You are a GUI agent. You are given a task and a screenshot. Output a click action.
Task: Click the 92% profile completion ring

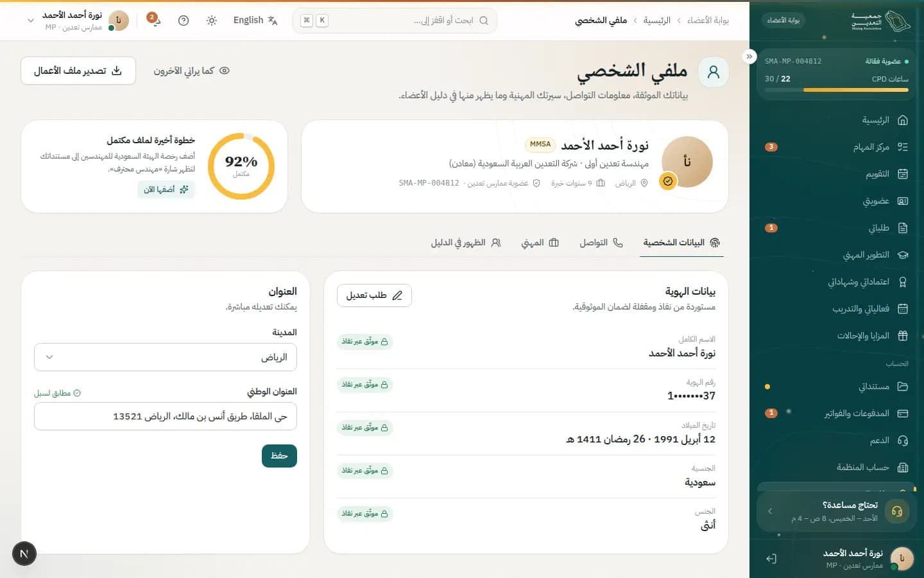[x=241, y=166]
